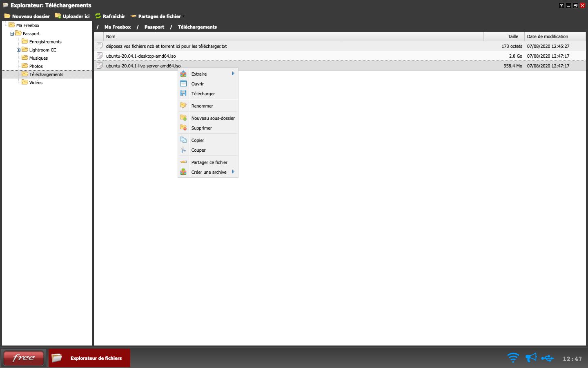This screenshot has width=588, height=368.
Task: Click the Explorateur window title folder icon
Action: pos(6,5)
